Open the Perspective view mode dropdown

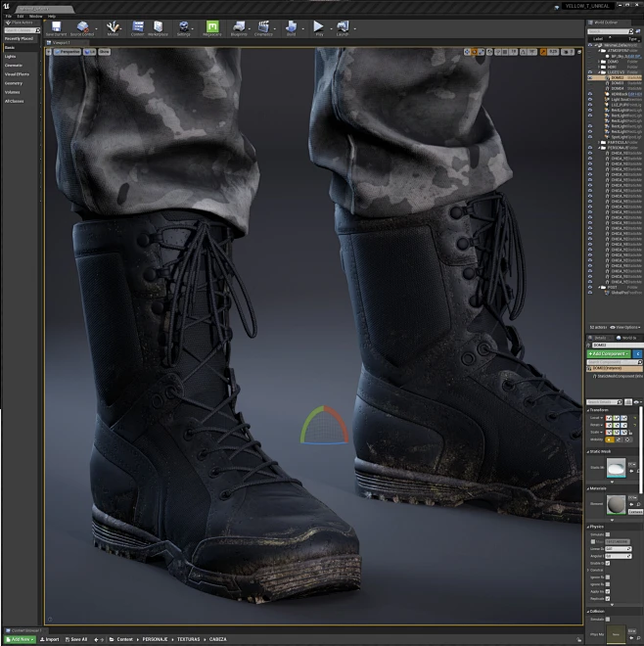(68, 52)
